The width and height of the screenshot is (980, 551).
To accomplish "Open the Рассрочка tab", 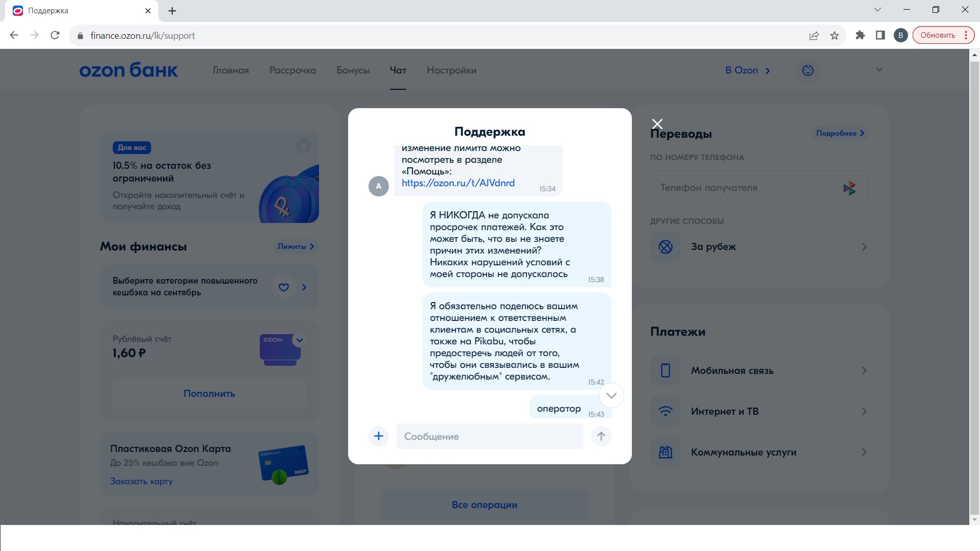I will (292, 70).
